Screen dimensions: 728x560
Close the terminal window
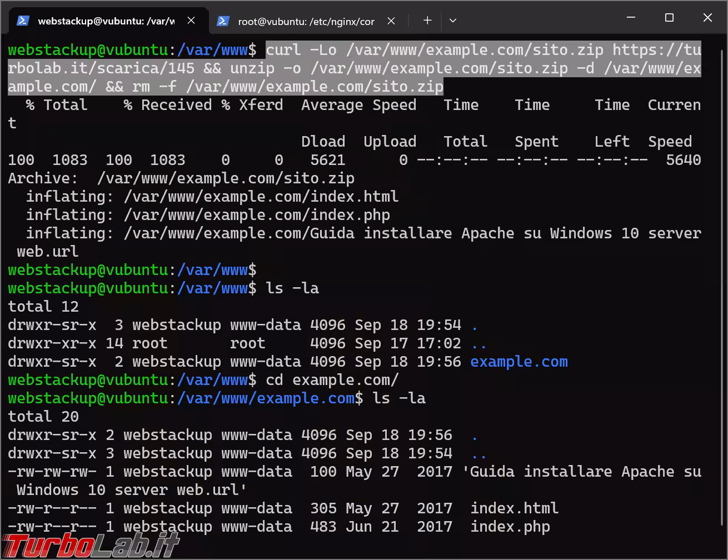707,18
